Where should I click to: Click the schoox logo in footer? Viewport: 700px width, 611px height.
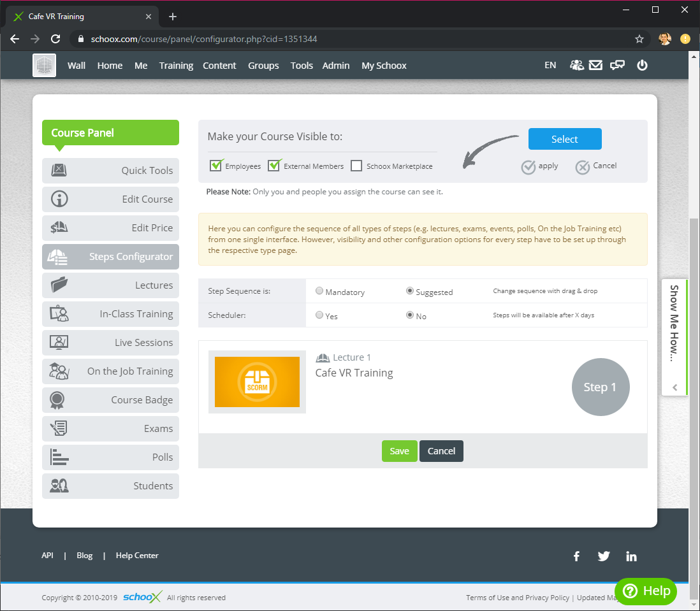(x=142, y=597)
